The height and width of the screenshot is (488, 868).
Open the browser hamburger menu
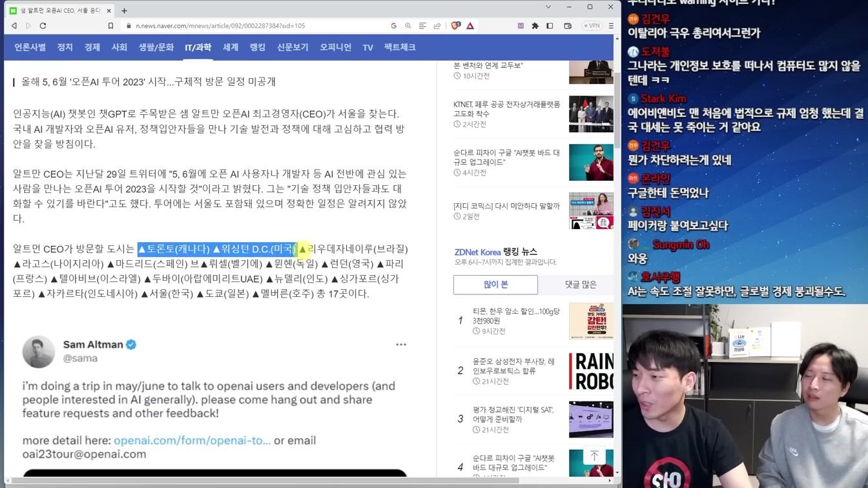[x=611, y=26]
